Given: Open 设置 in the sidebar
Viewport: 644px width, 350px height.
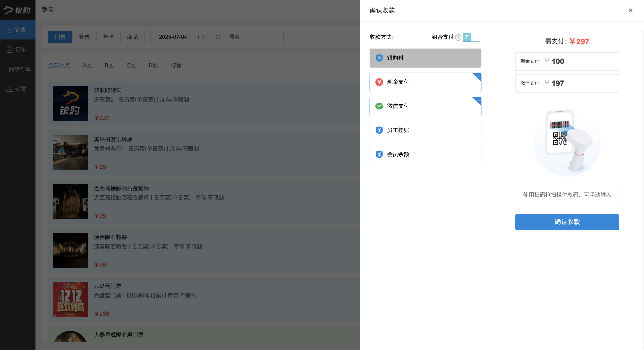Looking at the screenshot, I should (18, 89).
